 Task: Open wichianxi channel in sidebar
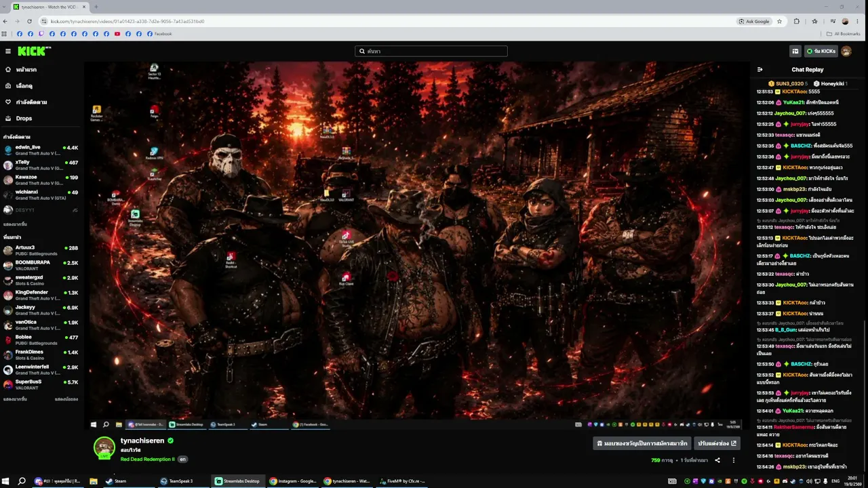41,195
